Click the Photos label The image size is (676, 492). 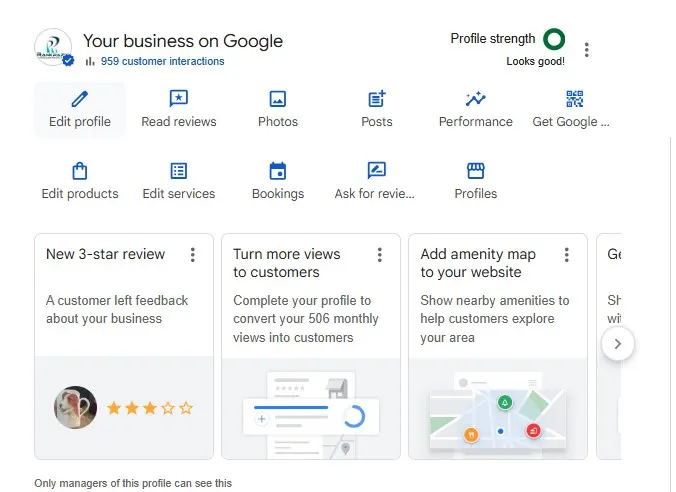coord(278,122)
